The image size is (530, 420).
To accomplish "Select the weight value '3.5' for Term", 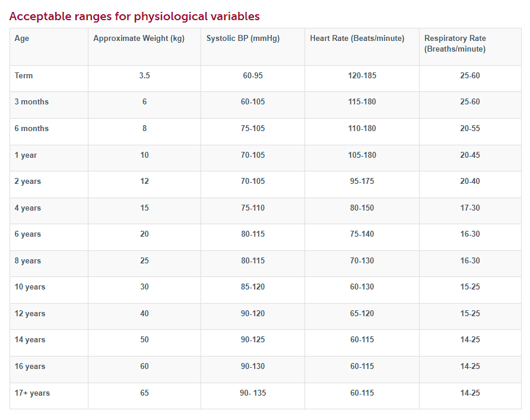I will click(x=144, y=75).
